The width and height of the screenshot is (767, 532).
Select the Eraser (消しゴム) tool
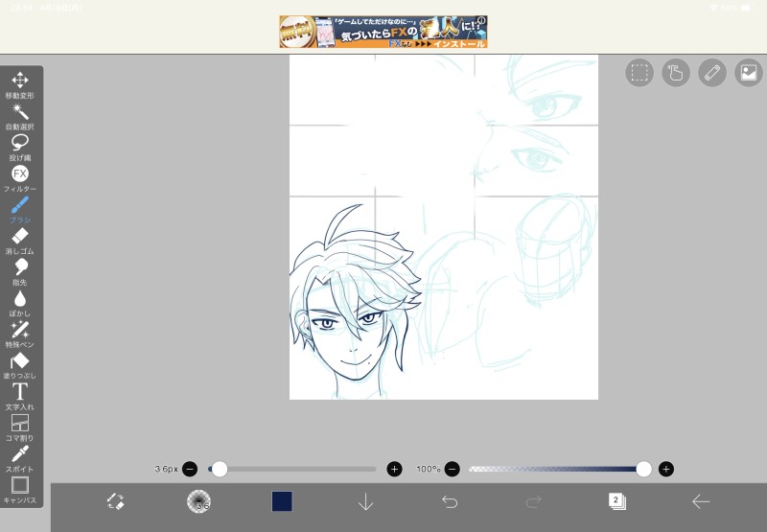[x=20, y=241]
